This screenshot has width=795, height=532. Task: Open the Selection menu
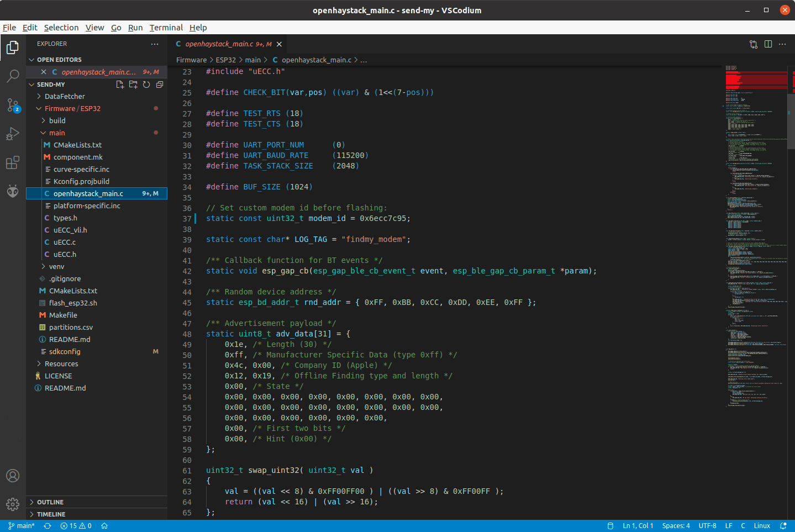[x=61, y=28]
